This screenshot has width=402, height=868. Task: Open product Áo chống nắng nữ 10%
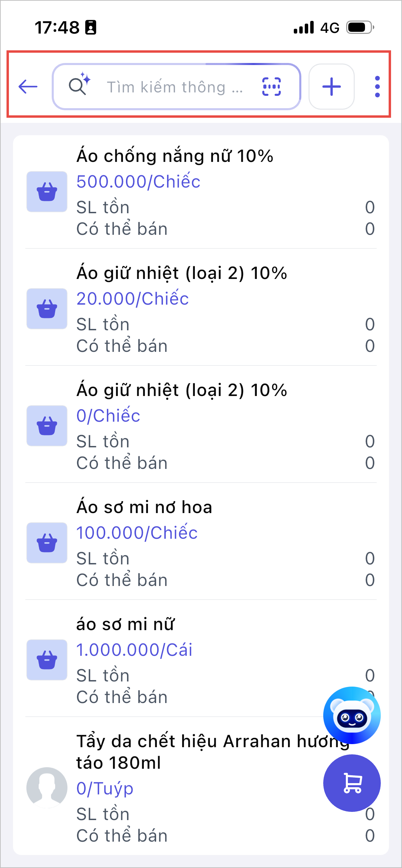click(175, 156)
